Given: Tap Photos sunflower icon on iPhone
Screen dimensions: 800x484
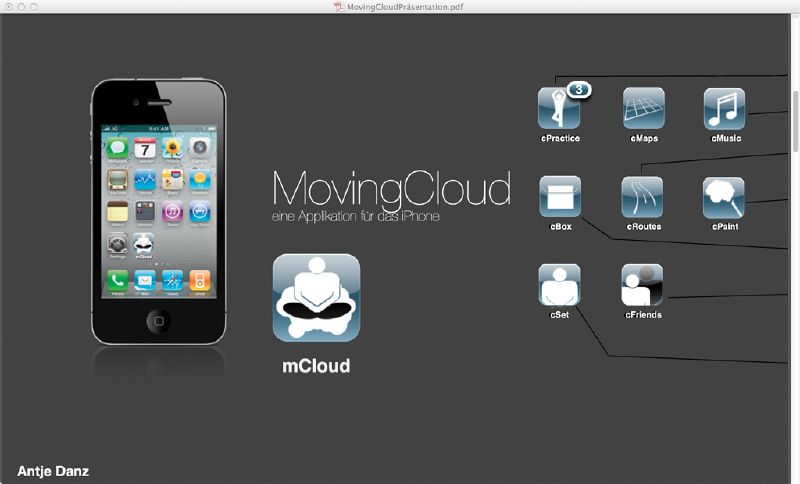Looking at the screenshot, I should [172, 148].
